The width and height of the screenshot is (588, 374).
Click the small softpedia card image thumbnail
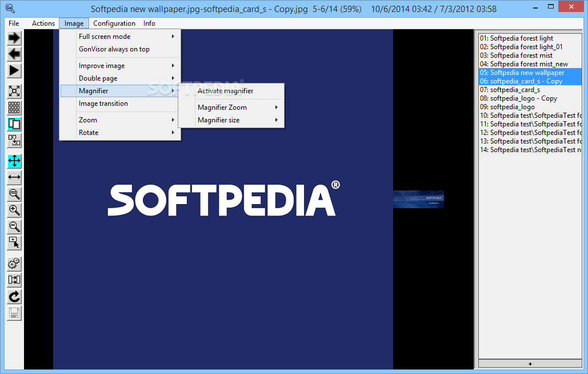(x=418, y=199)
